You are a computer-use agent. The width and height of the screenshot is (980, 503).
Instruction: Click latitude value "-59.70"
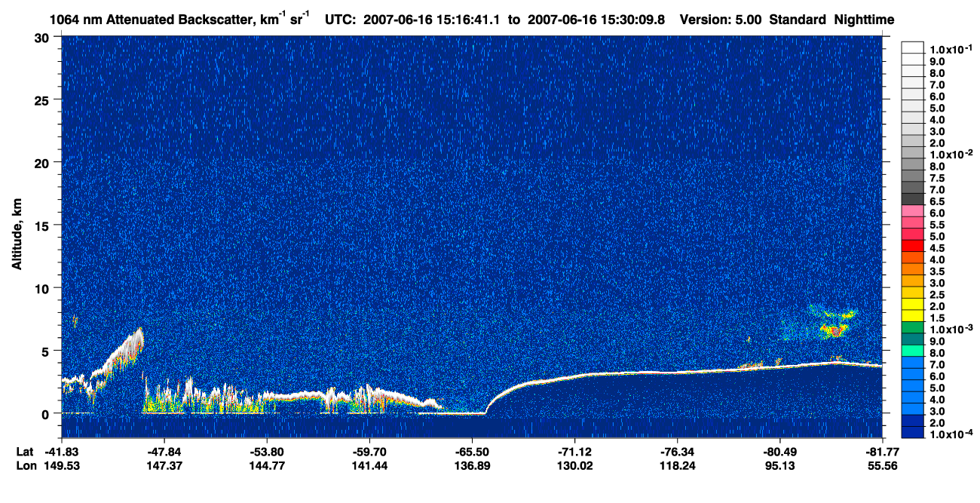coord(369,452)
